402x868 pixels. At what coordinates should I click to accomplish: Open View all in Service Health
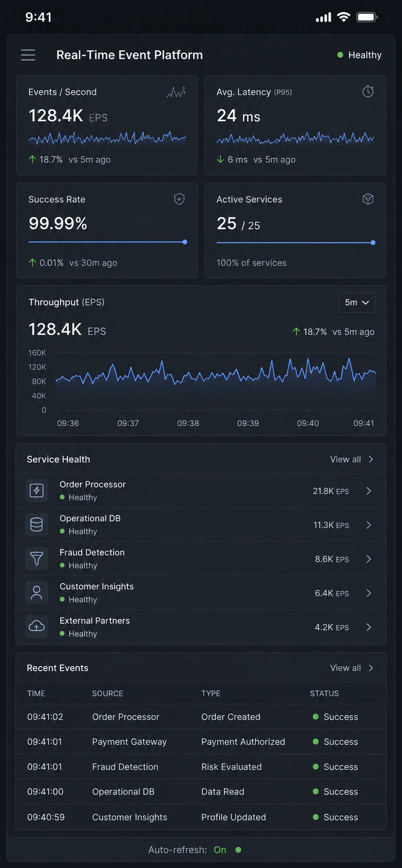[352, 459]
